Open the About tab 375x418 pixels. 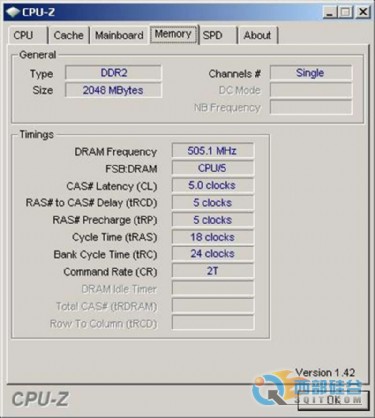(258, 35)
